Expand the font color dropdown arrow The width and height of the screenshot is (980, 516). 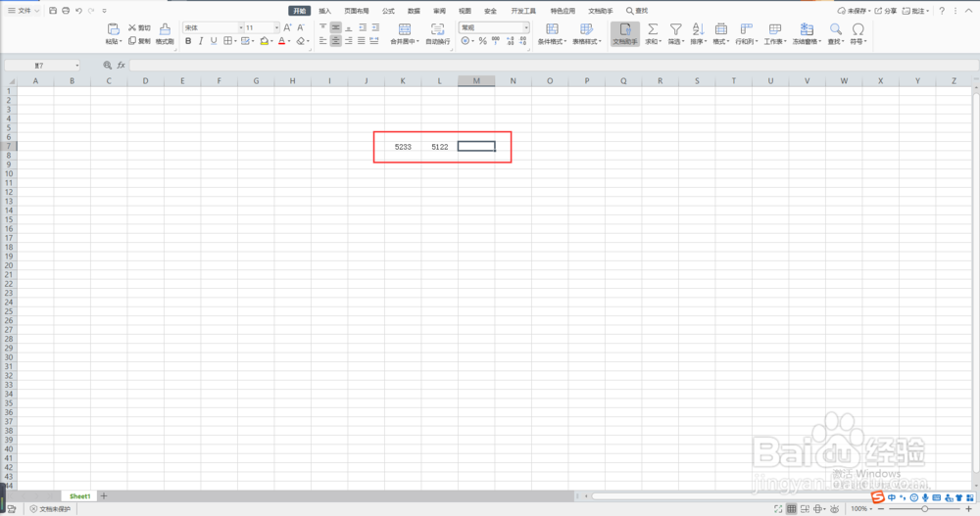tap(289, 41)
